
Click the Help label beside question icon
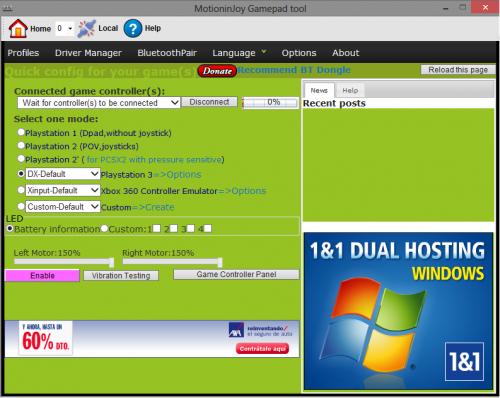click(x=153, y=28)
